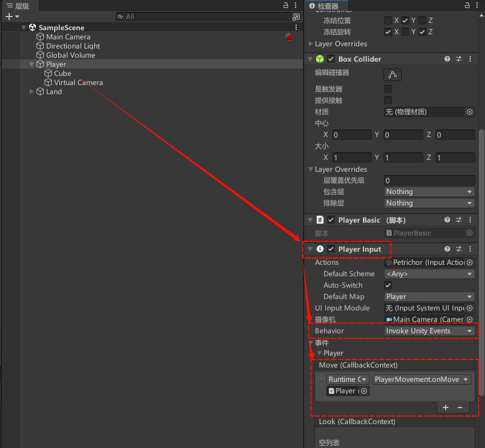The image size is (485, 448).
Task: Open Player Input presets
Action: [x=459, y=249]
